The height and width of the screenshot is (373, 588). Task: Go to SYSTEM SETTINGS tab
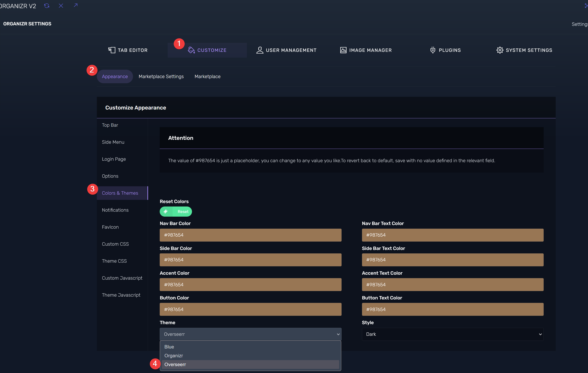coord(524,50)
